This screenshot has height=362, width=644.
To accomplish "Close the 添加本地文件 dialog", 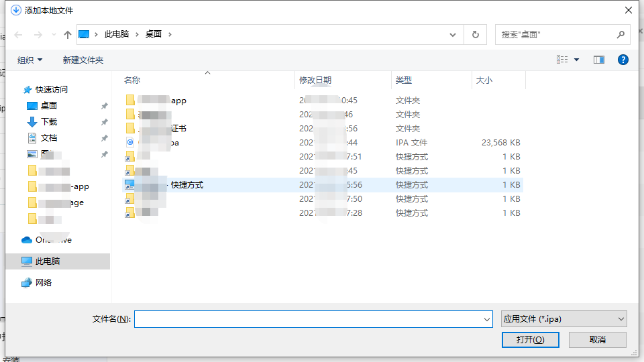I will click(629, 10).
